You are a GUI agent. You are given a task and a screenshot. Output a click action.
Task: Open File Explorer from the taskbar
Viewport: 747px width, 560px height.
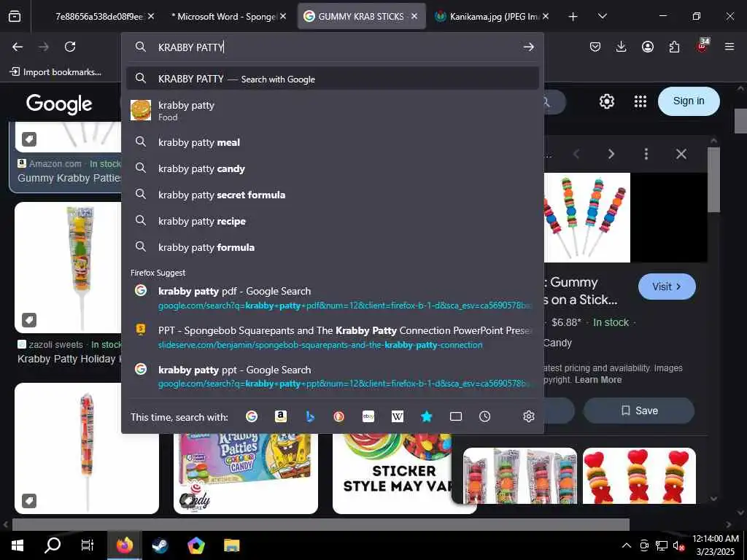(232, 545)
